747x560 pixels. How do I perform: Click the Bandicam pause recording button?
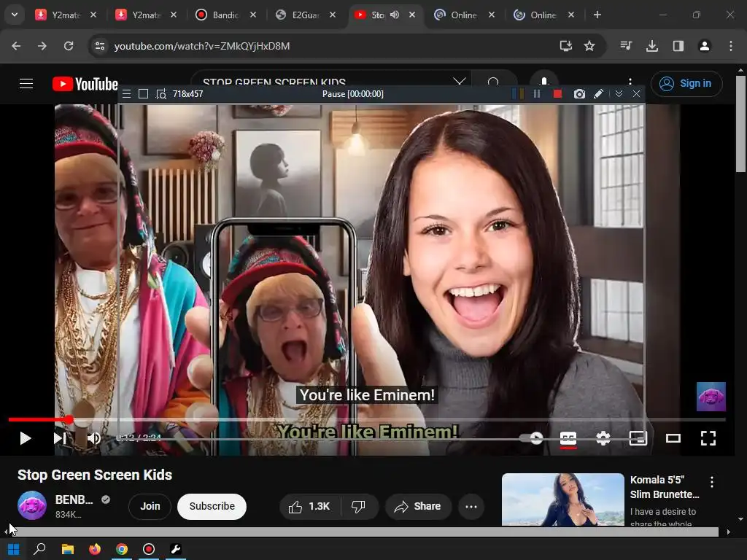537,94
